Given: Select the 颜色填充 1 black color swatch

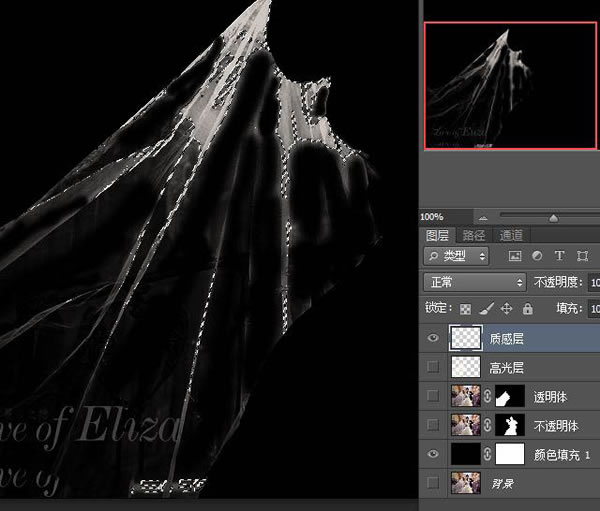Looking at the screenshot, I should coord(466,454).
